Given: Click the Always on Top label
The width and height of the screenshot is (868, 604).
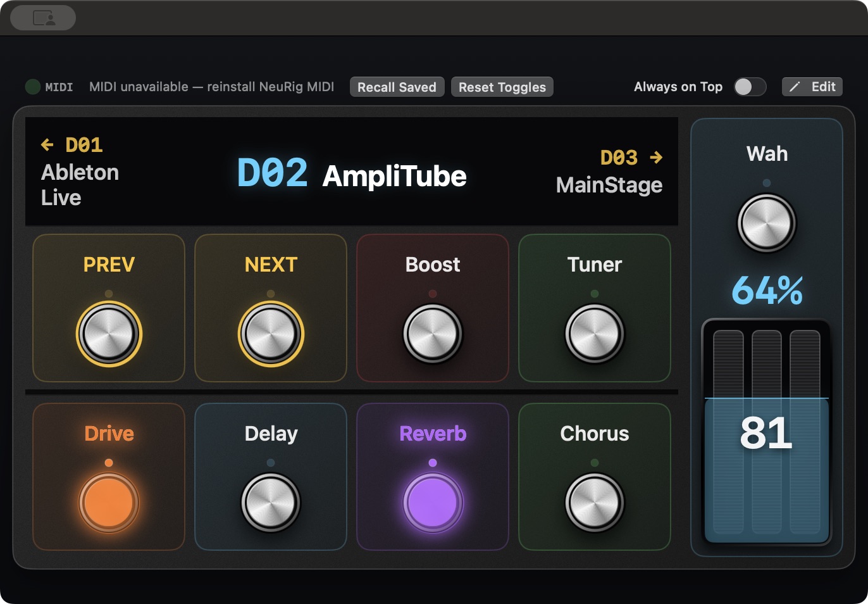Looking at the screenshot, I should [678, 87].
